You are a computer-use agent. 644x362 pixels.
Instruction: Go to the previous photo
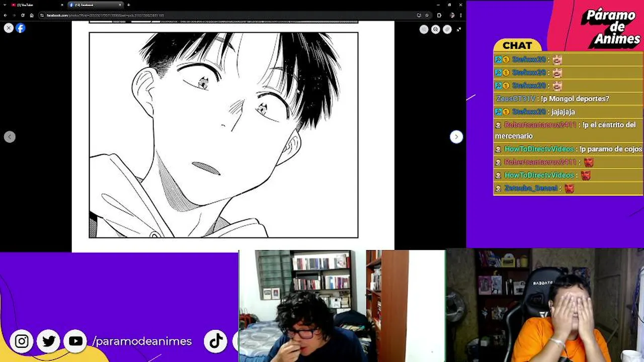point(10,137)
